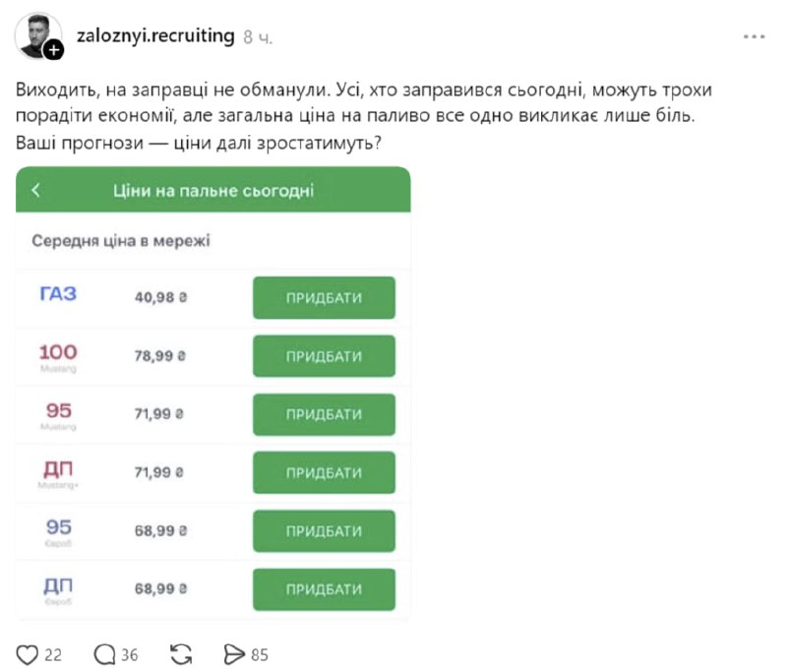Select the 100 Mustang fuel logo

58,355
